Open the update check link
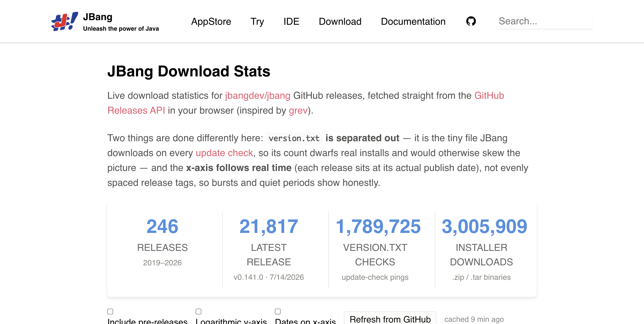 pos(224,153)
